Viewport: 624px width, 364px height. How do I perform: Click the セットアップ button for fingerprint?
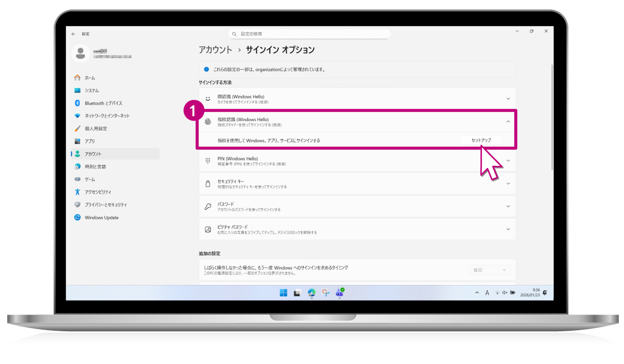pos(480,140)
